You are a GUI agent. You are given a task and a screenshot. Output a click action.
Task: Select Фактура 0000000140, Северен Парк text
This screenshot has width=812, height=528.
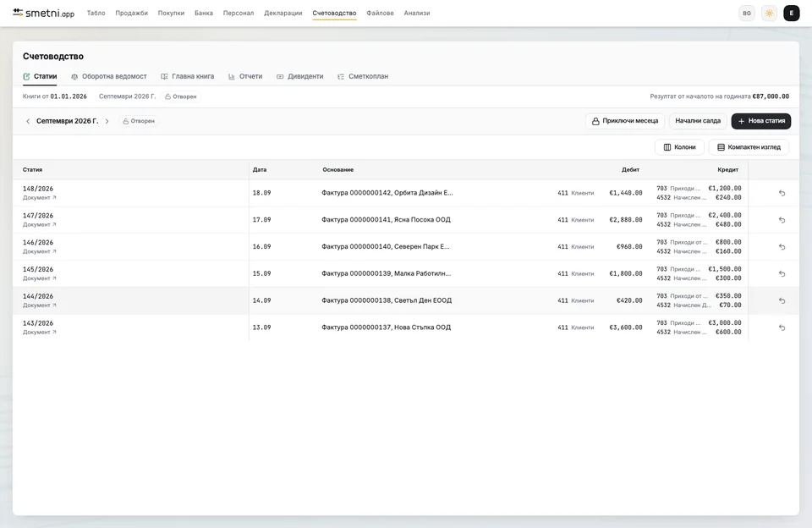click(386, 246)
